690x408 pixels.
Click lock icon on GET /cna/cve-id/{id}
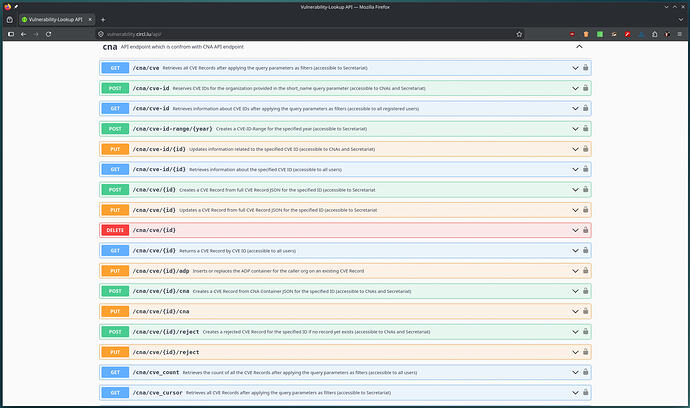point(585,169)
